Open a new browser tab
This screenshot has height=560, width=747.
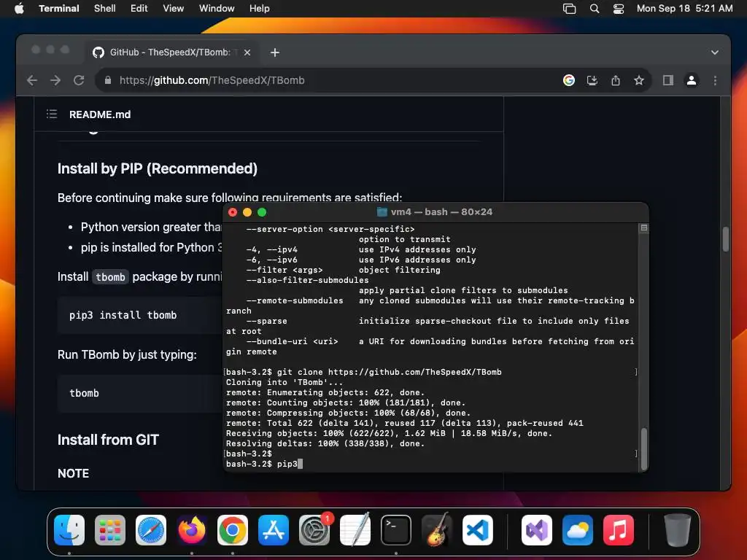coord(275,52)
